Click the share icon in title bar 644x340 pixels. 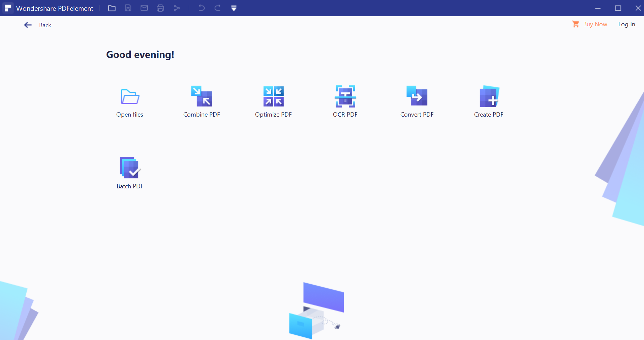click(177, 8)
